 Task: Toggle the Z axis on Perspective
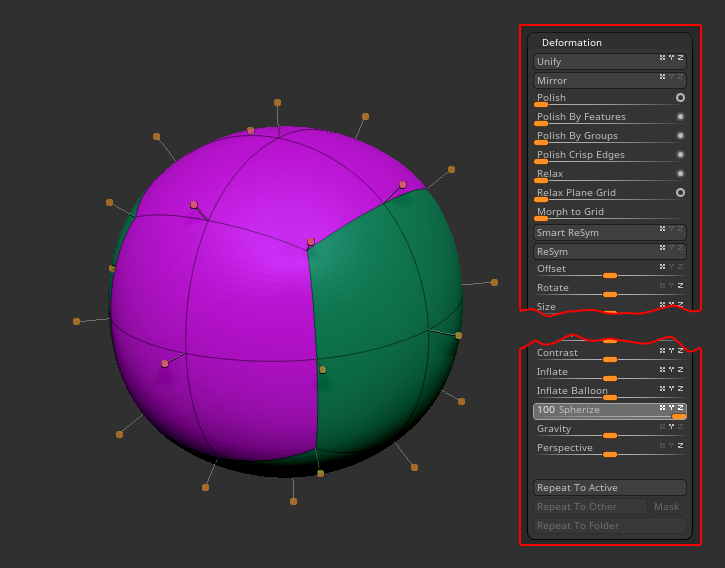[681, 445]
